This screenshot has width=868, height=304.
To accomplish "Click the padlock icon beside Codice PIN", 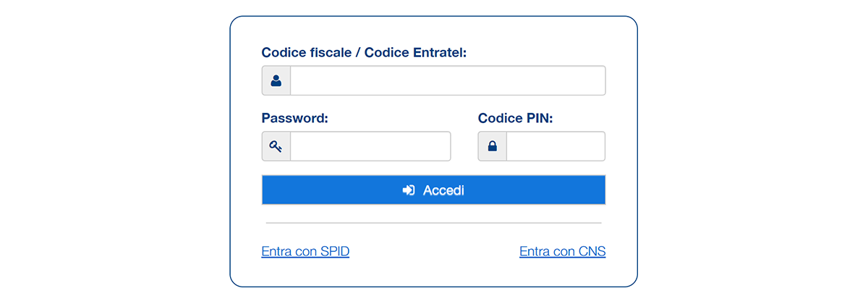I will point(492,146).
